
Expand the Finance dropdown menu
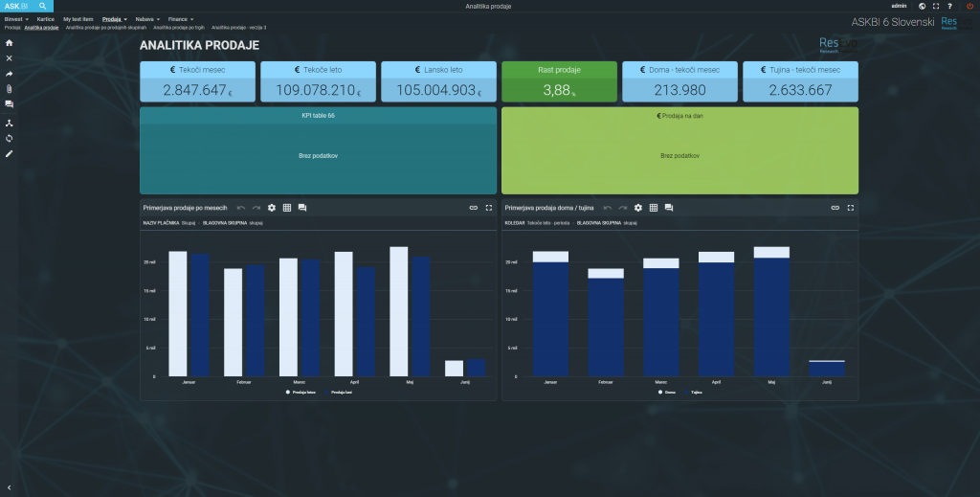180,18
